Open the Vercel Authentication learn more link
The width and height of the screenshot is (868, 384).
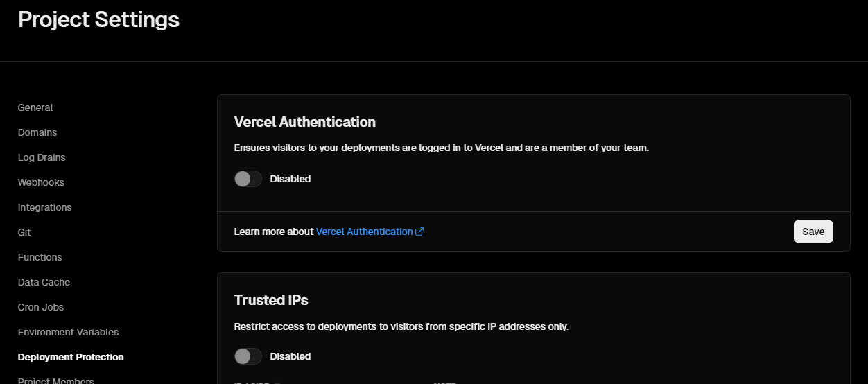364,232
